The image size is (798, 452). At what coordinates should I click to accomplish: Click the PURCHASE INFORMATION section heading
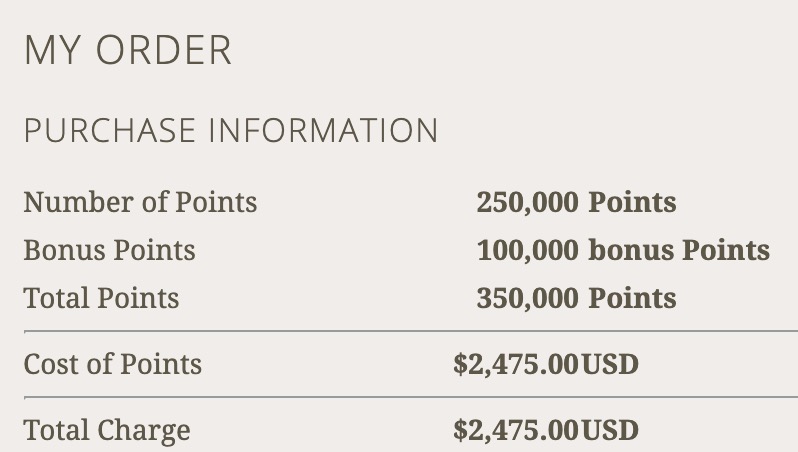click(x=230, y=131)
